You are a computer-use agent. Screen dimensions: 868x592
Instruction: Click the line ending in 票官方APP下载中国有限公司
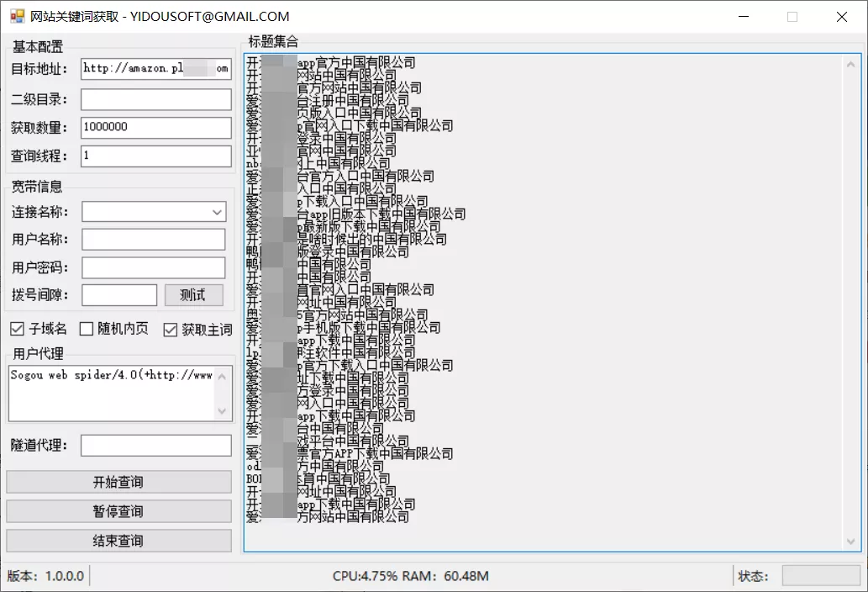(x=350, y=453)
